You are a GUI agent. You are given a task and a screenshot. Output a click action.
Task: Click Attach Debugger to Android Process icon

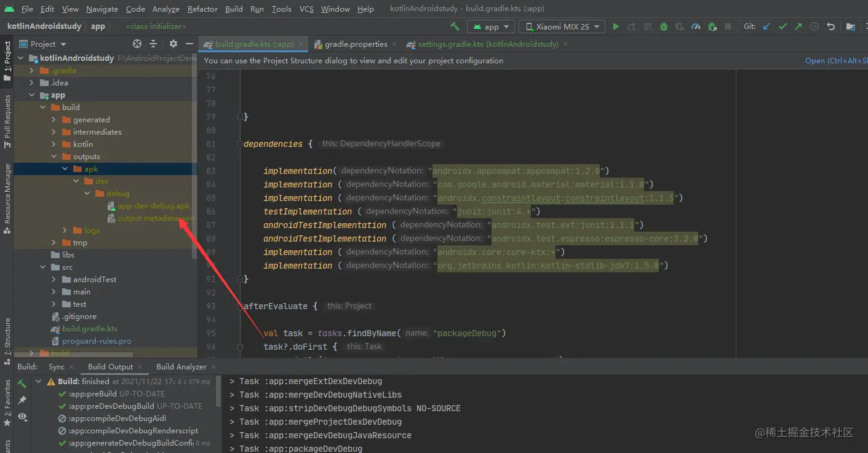(x=712, y=26)
